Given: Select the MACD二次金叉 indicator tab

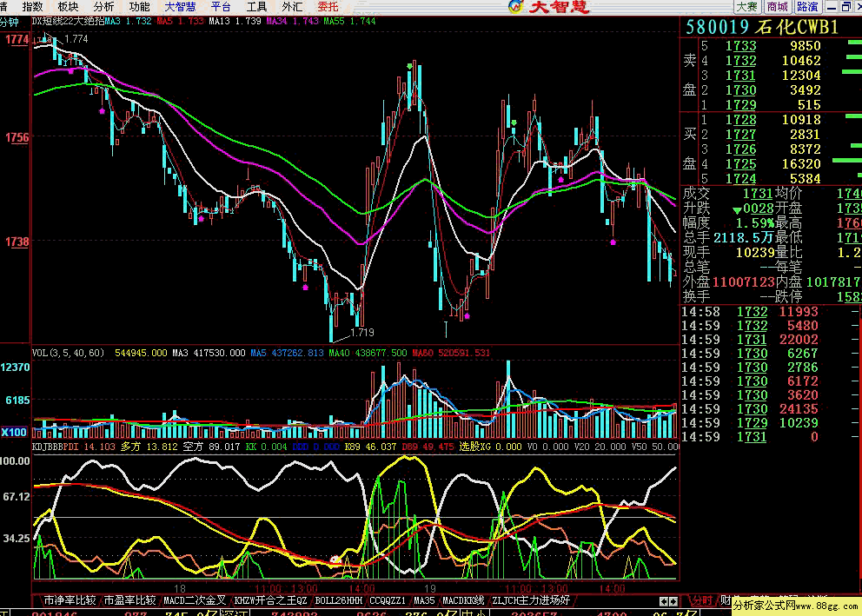Looking at the screenshot, I should tap(195, 600).
